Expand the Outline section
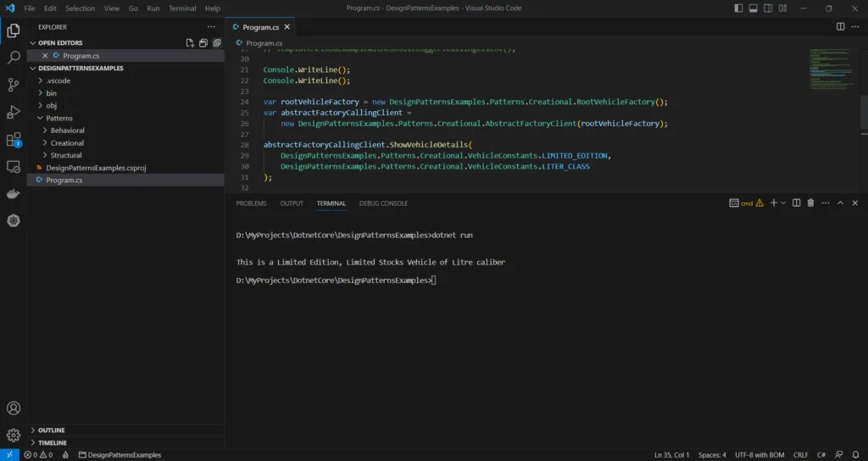The image size is (868, 461). point(33,430)
